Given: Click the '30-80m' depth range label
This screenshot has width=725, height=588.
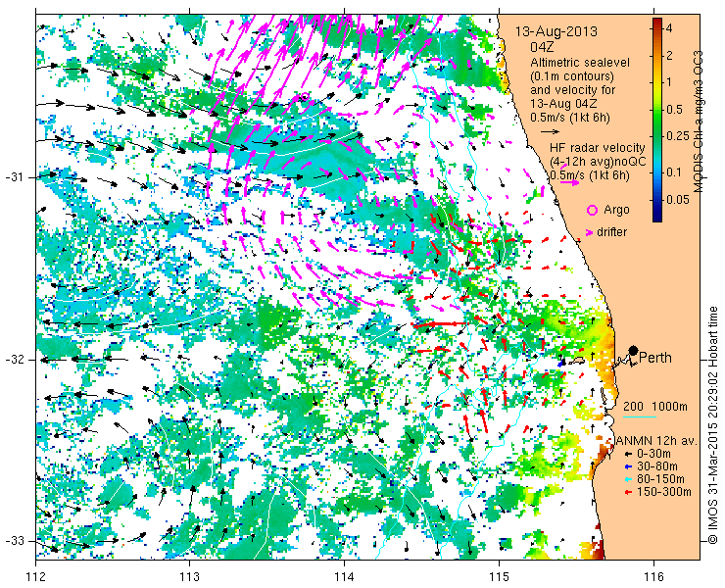Looking at the screenshot, I should (x=656, y=466).
